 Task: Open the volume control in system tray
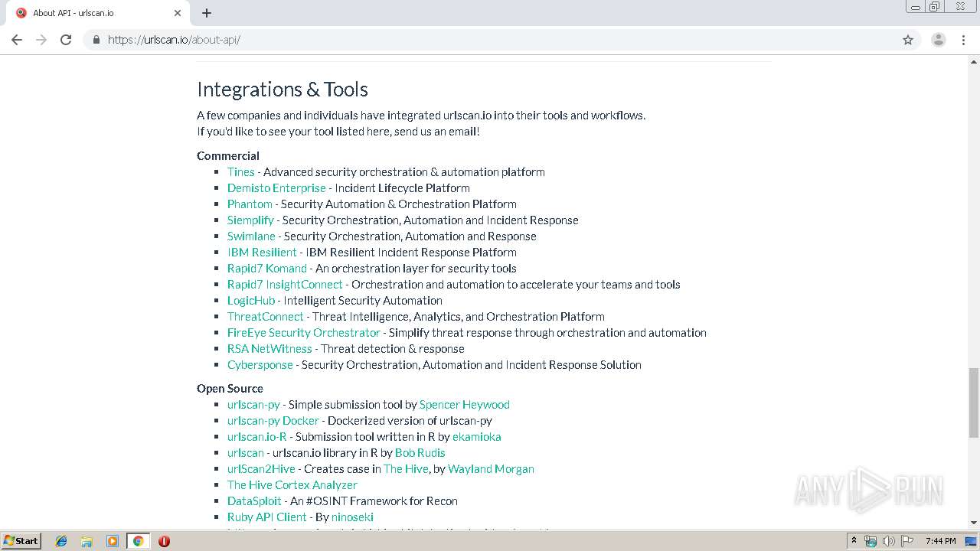click(888, 541)
